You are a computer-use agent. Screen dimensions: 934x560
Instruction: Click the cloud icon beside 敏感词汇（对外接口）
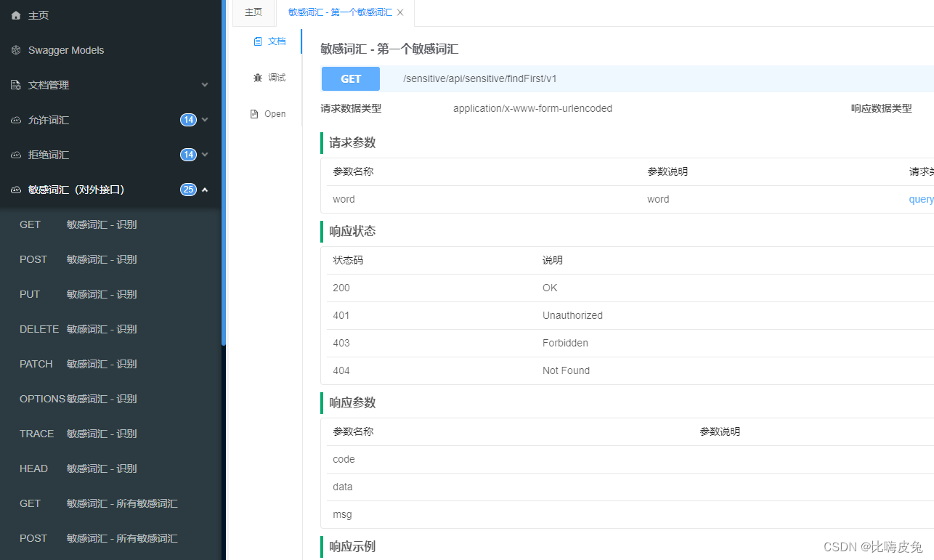click(x=16, y=190)
